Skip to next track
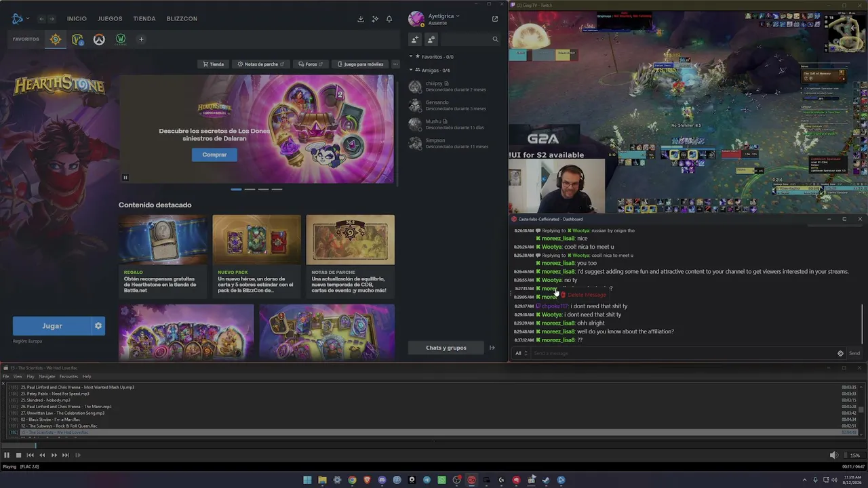 [66, 455]
